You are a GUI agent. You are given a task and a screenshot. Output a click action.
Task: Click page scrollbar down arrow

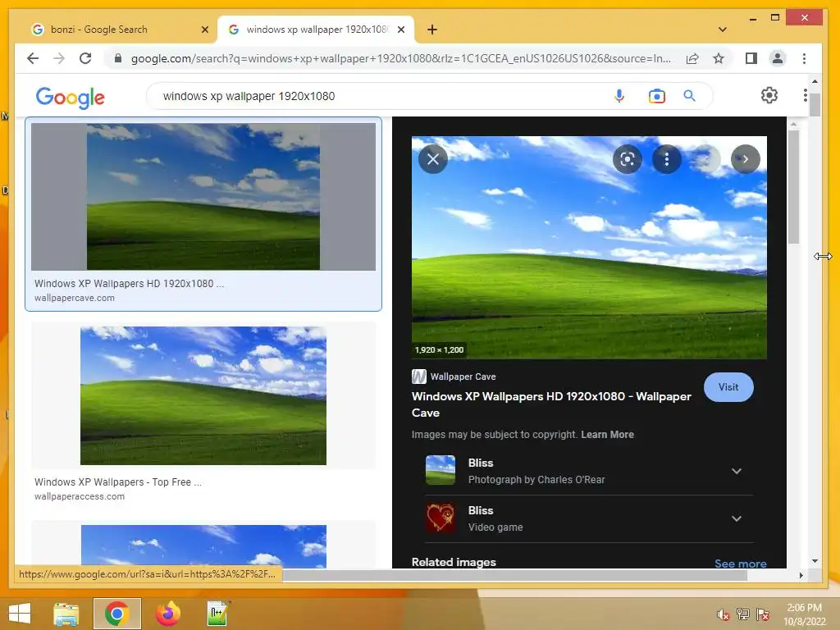(x=815, y=561)
